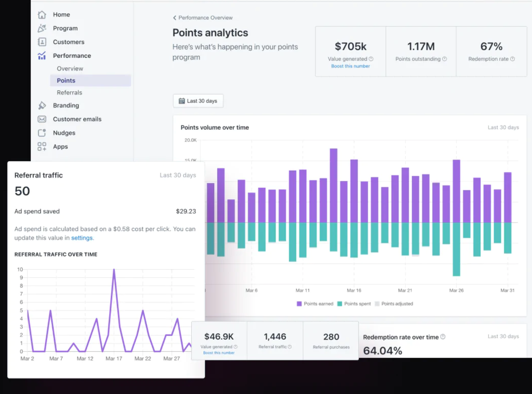
Task: Click the tallest Mar 17 referral peak
Action: pos(114,270)
